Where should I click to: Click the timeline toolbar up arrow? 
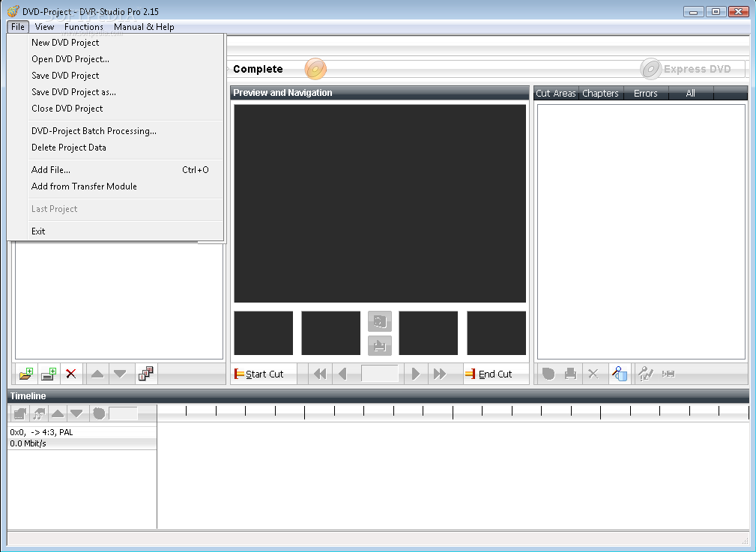[58, 413]
